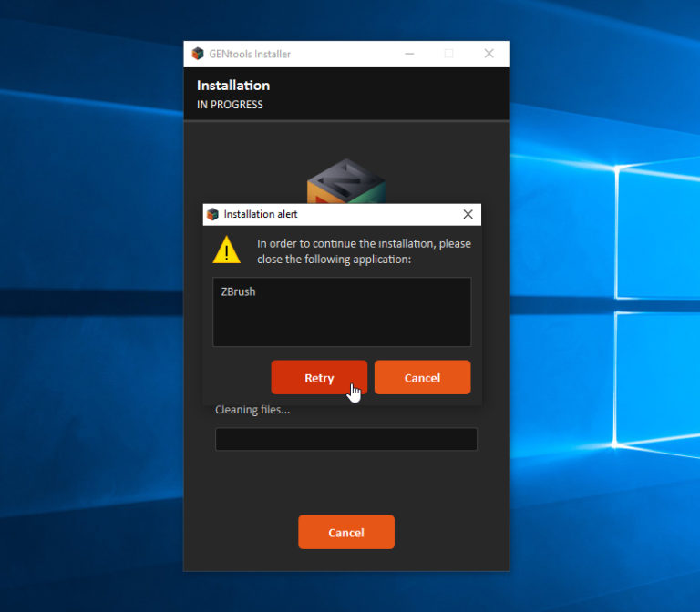The image size is (700, 612).
Task: Click the 'Cleaning files...' status text
Action: click(252, 410)
